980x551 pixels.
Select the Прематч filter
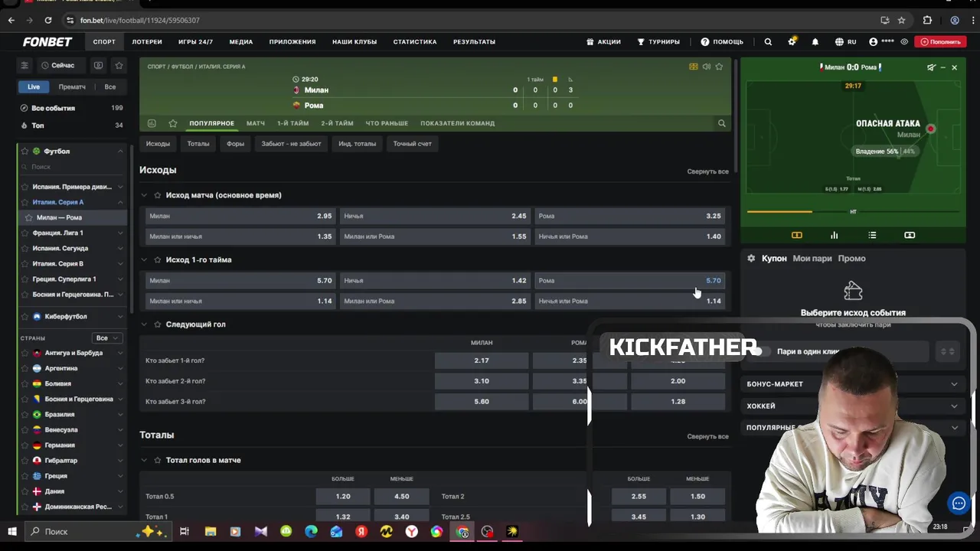pyautogui.click(x=72, y=87)
